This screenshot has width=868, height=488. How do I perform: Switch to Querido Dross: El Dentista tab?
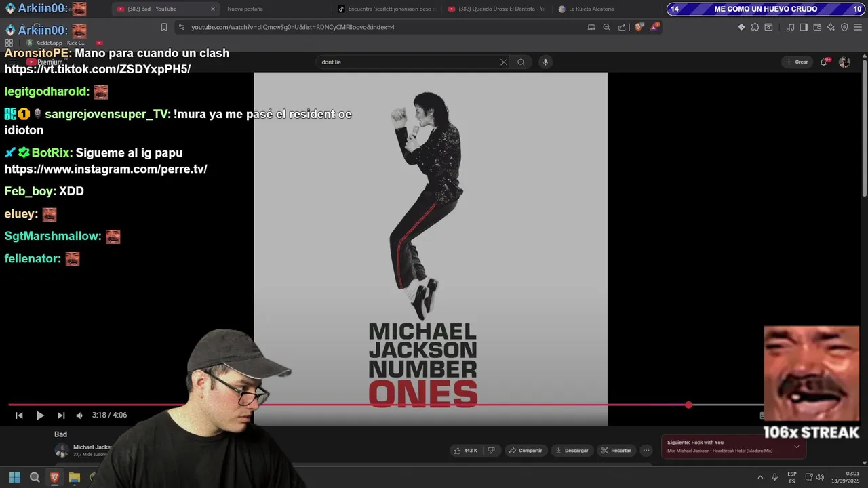497,9
